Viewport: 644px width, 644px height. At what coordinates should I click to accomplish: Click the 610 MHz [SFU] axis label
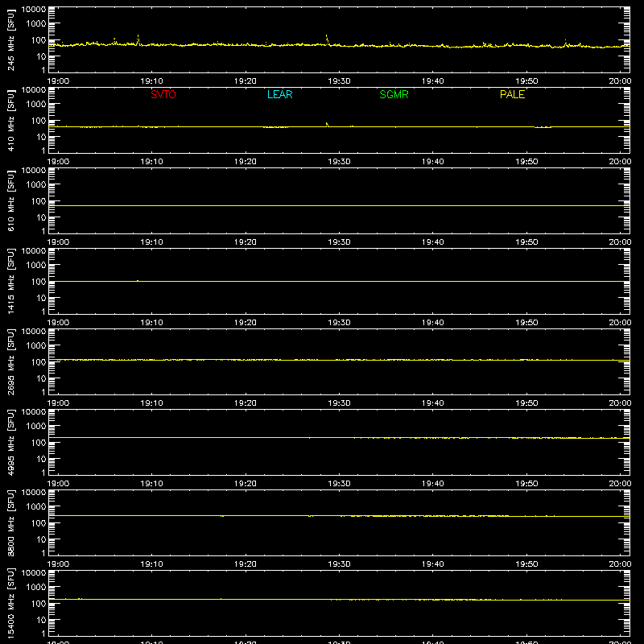[x=10, y=200]
